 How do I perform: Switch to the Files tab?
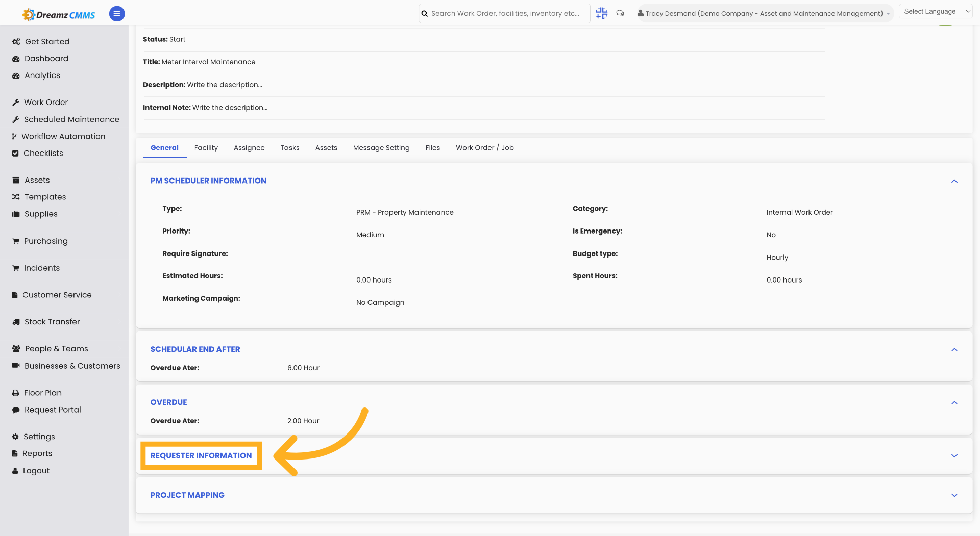(x=433, y=148)
